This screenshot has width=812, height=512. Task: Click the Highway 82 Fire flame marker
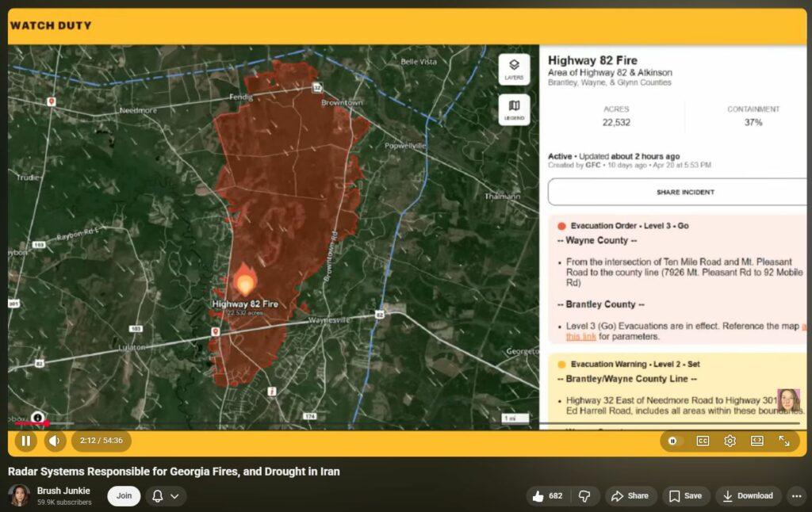(245, 280)
